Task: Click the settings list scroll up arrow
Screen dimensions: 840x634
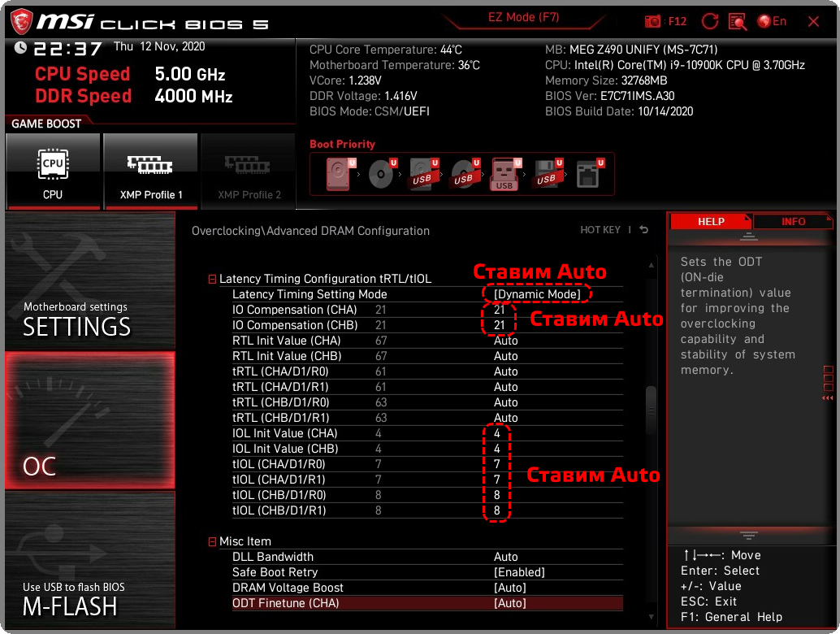Action: point(651,265)
